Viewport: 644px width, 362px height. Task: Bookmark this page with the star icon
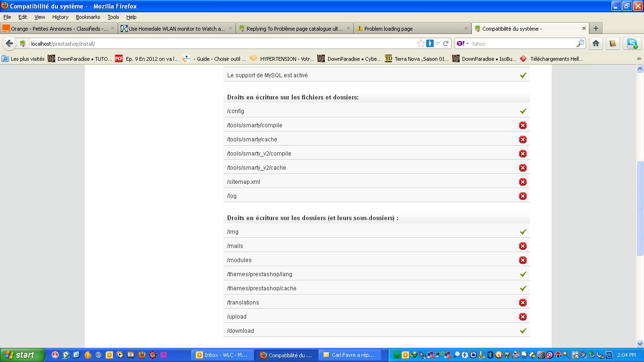(x=421, y=43)
